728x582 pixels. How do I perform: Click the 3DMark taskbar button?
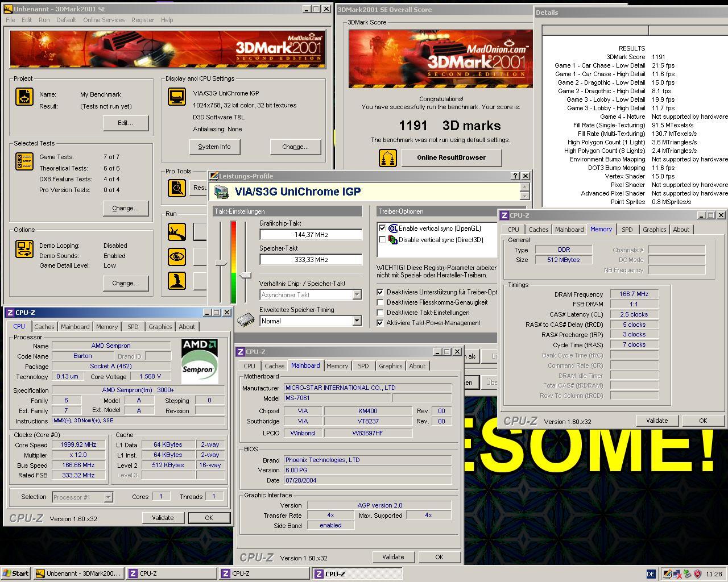pyautogui.click(x=78, y=573)
